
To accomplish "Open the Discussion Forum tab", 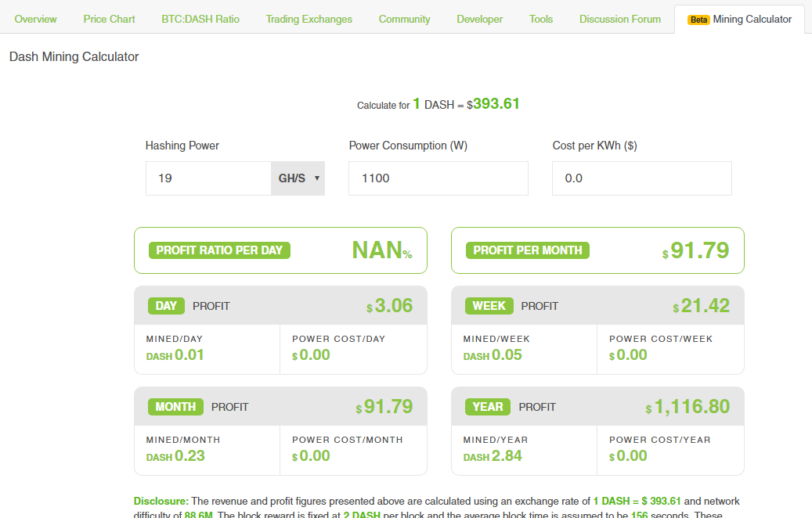I will pyautogui.click(x=620, y=19).
